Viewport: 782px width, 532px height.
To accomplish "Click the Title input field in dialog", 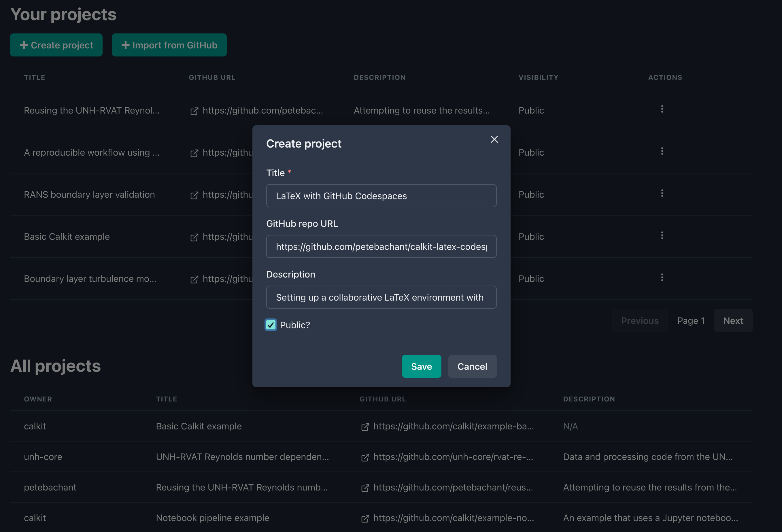I will 381,195.
